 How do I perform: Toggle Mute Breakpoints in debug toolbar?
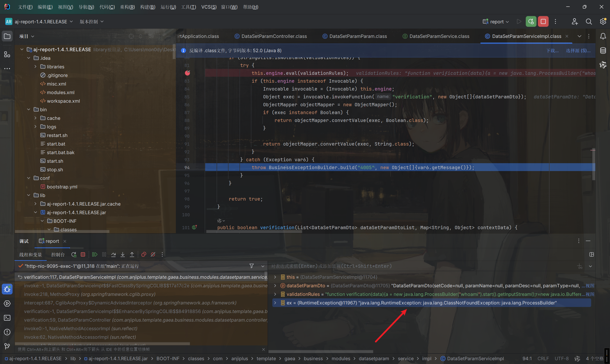click(x=153, y=254)
